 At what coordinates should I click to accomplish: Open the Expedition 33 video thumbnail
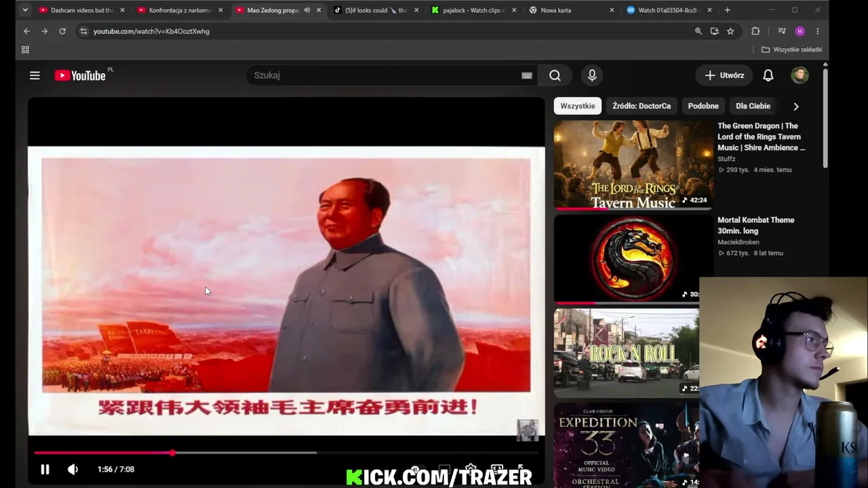(627, 445)
